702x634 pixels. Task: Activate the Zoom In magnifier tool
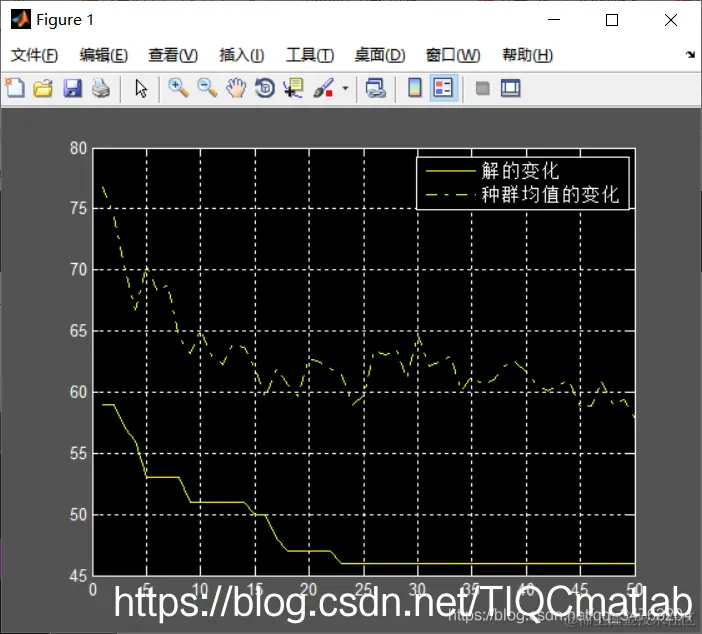pyautogui.click(x=178, y=88)
